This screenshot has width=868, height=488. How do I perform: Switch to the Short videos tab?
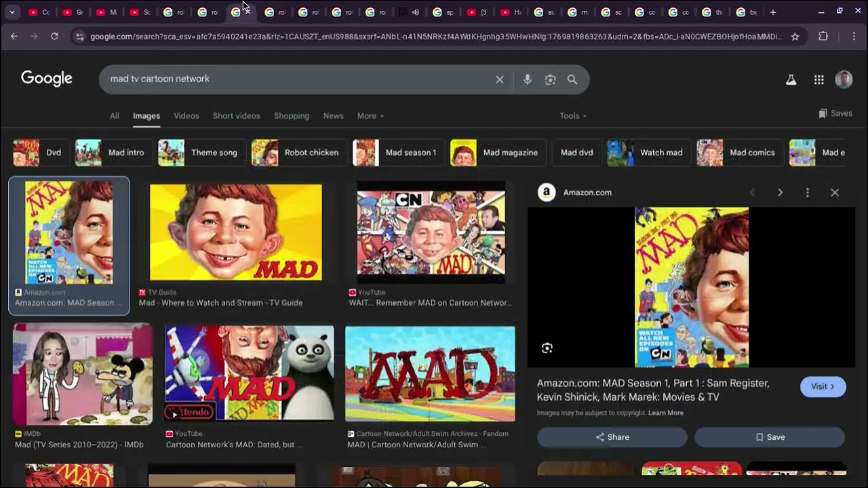pos(237,116)
